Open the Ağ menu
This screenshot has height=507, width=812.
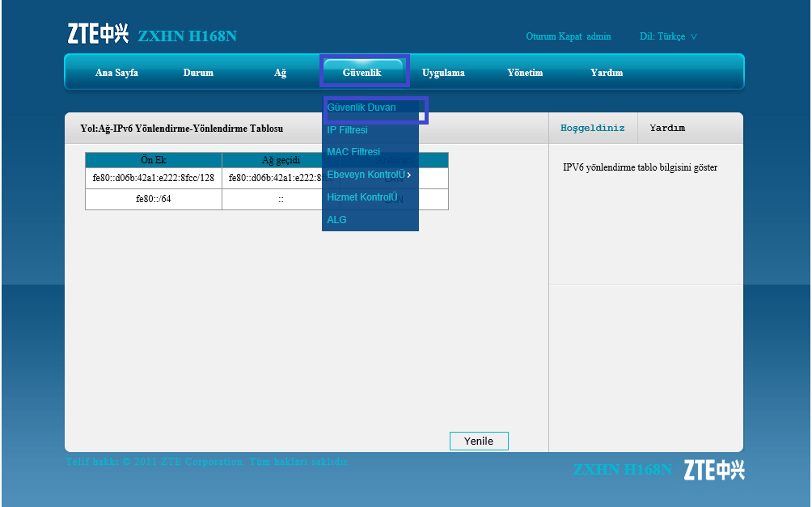pos(280,73)
